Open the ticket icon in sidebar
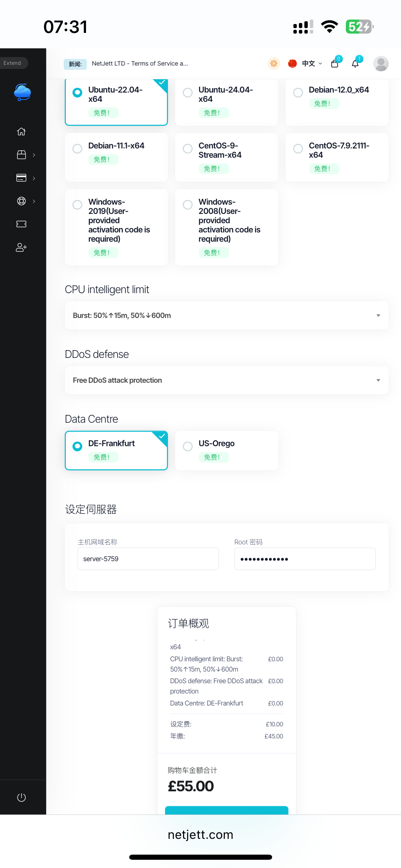The width and height of the screenshot is (401, 868). 21,224
